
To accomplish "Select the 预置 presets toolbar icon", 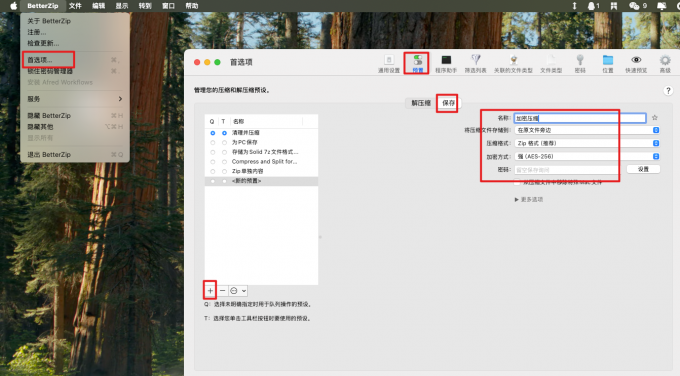I will click(418, 64).
